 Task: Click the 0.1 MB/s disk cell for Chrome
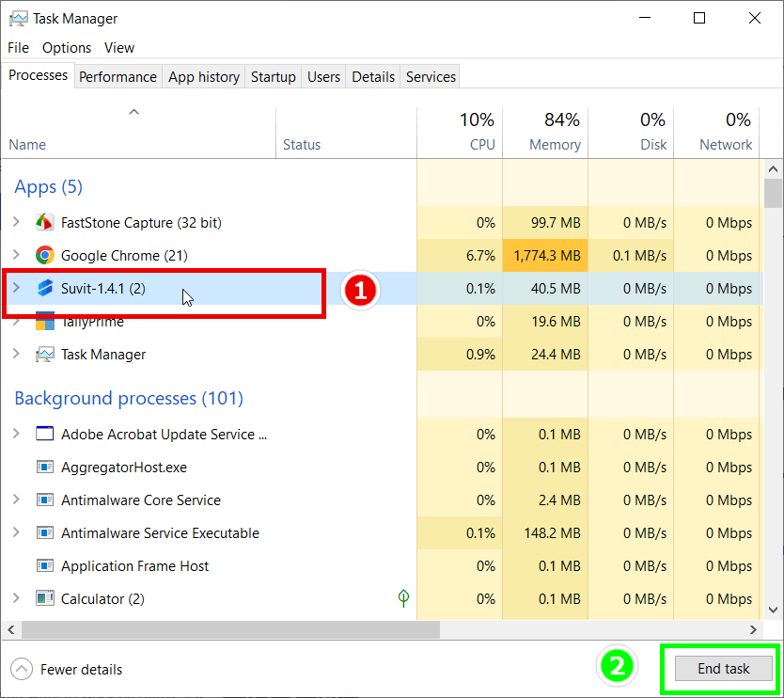[x=631, y=256]
